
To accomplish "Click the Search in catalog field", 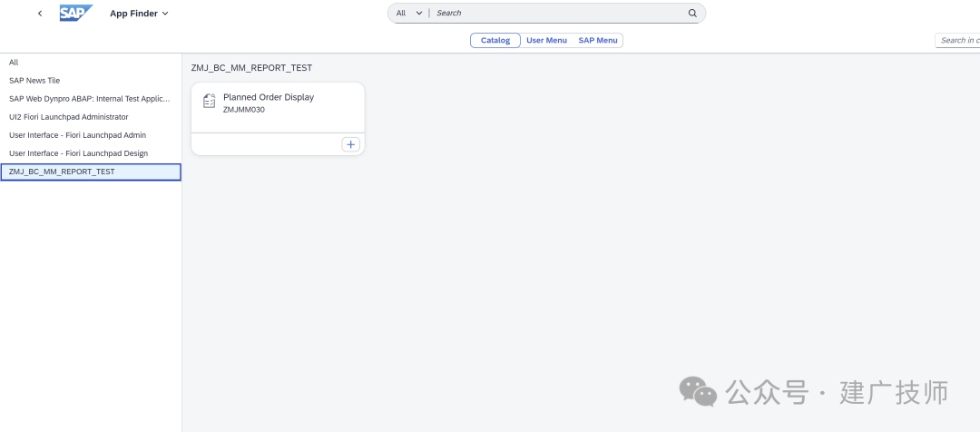I will [957, 40].
